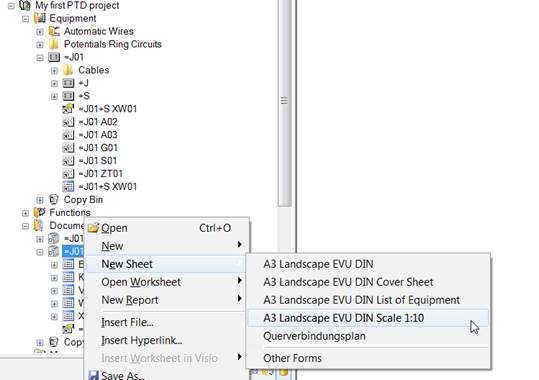Expand the +S location node

coord(54,96)
